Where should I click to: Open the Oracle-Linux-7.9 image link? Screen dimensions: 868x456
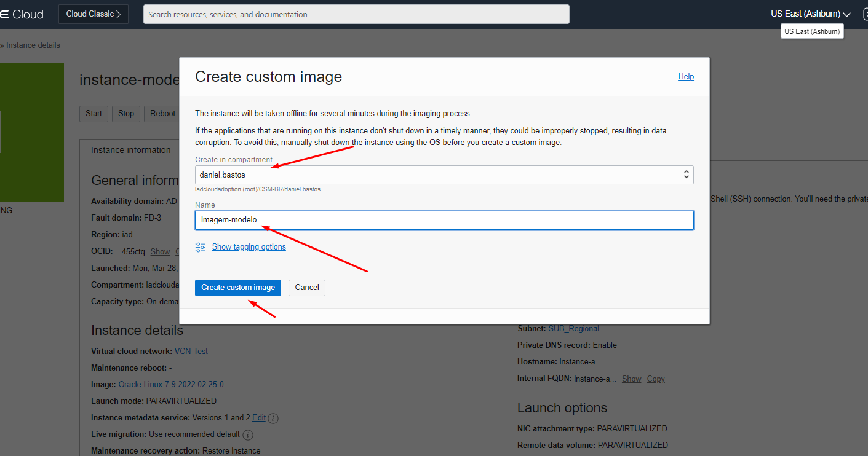[171, 385]
